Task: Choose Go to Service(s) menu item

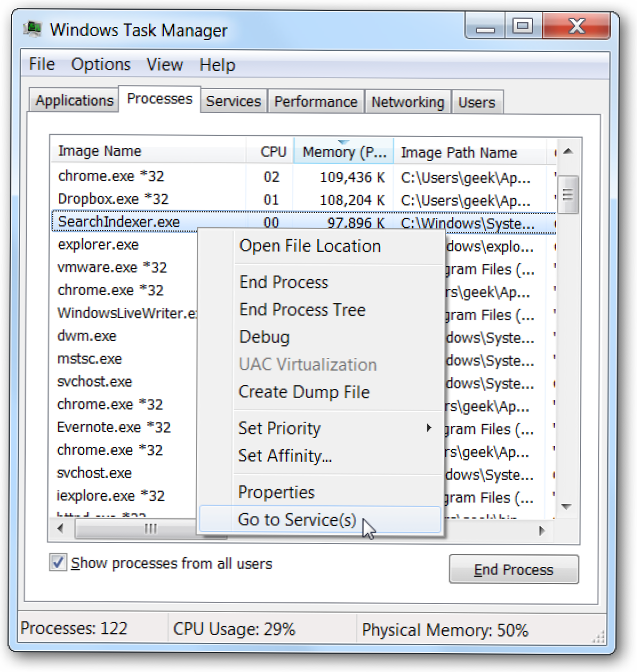Action: tap(320, 520)
